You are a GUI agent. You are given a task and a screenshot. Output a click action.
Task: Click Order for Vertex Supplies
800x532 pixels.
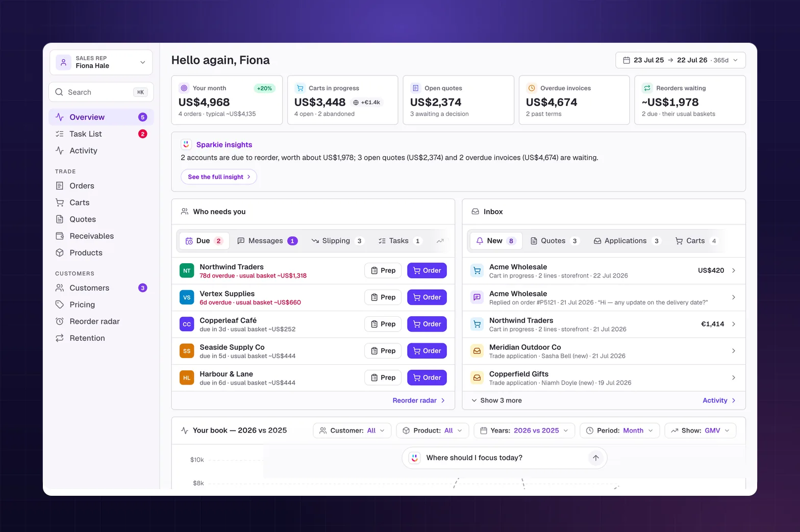(x=427, y=297)
